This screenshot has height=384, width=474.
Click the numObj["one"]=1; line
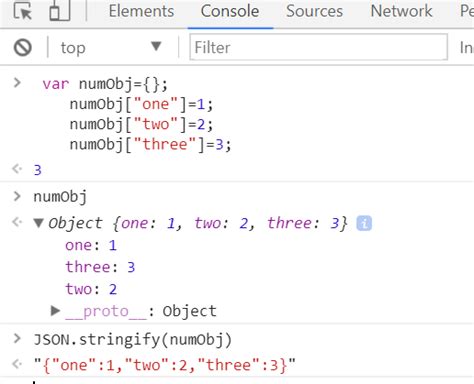[x=141, y=104]
